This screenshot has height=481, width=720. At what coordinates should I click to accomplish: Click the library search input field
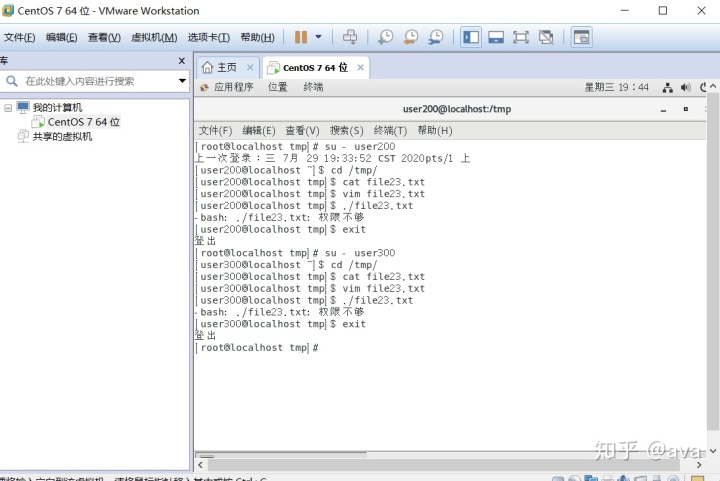[x=92, y=81]
